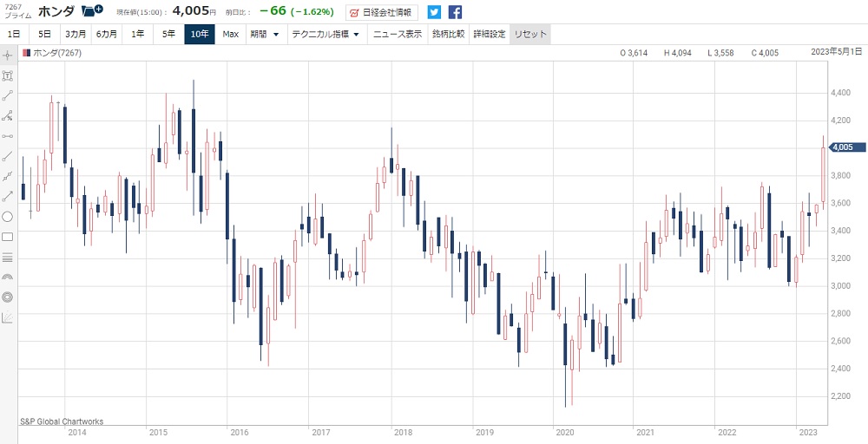Screen dimensions: 868x444
Task: Click the L 3,558 low value
Action: point(720,53)
